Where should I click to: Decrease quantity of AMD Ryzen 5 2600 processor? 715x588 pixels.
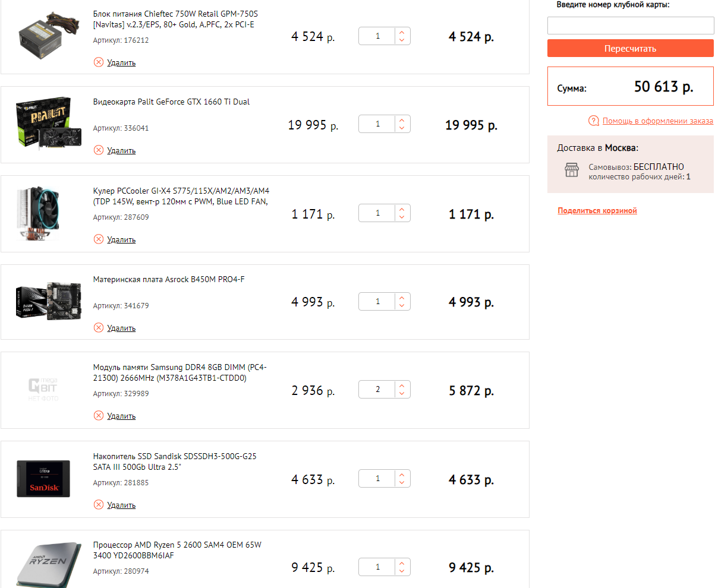pos(402,571)
